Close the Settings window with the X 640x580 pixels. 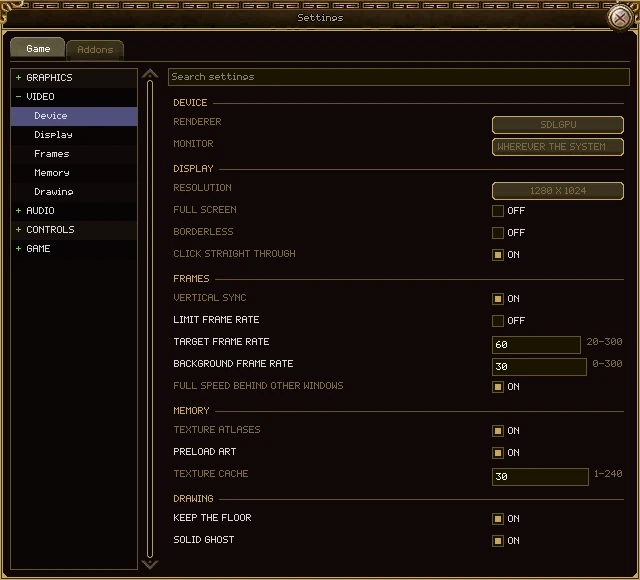[620, 18]
